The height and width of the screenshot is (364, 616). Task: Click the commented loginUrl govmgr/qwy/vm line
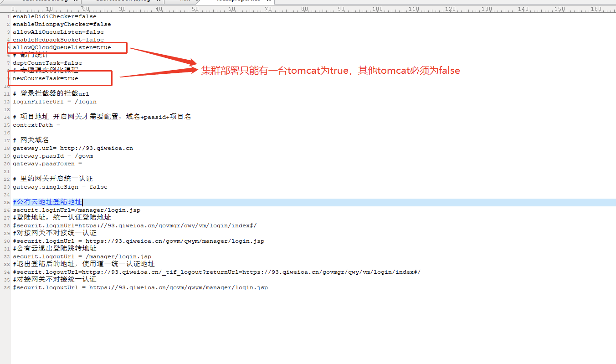tap(135, 226)
